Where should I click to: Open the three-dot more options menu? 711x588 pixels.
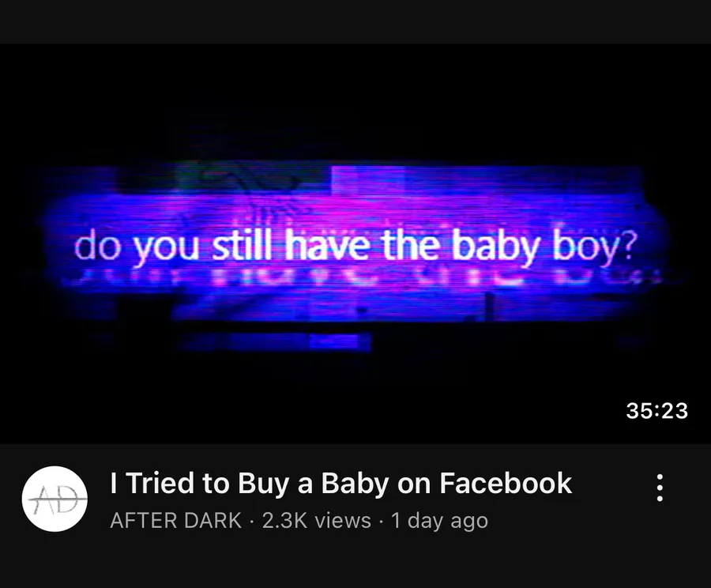[660, 488]
